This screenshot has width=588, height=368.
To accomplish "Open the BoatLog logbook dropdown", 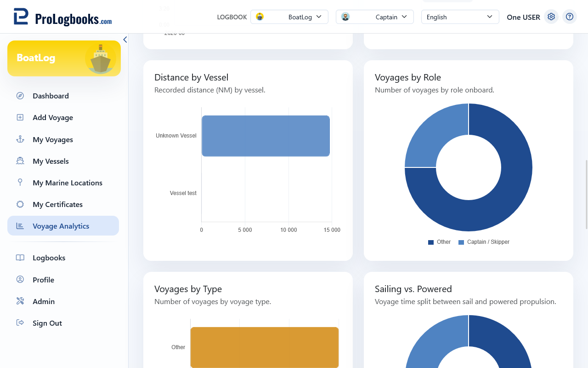I will click(x=289, y=17).
